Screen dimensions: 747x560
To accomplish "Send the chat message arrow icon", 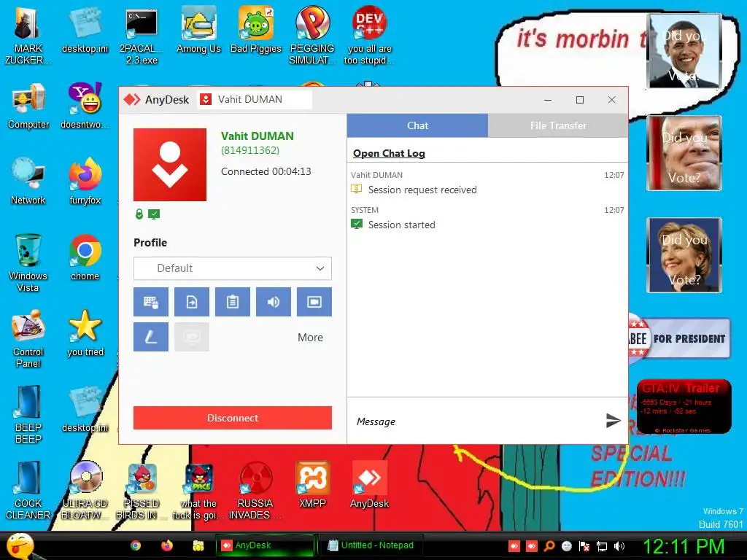I will pos(613,421).
